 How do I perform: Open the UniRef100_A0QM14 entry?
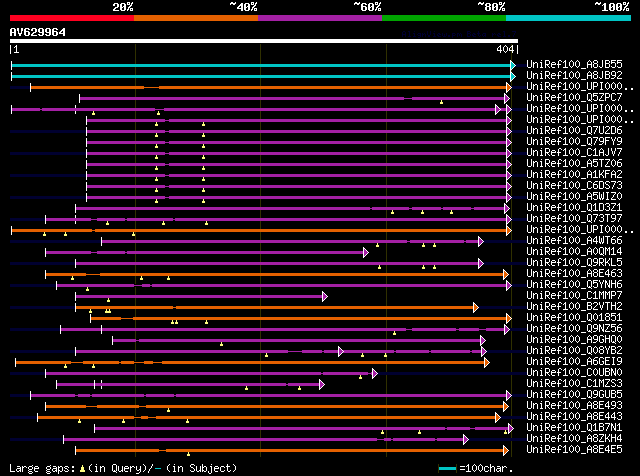pyautogui.click(x=574, y=252)
